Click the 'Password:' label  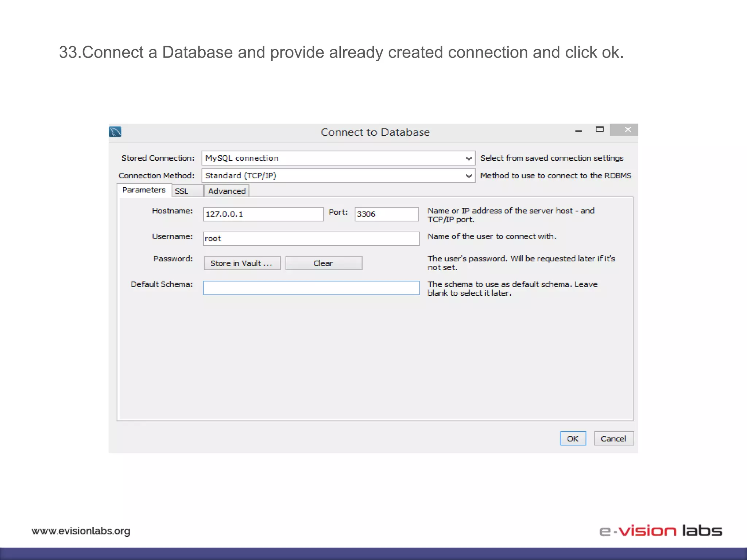(x=173, y=259)
